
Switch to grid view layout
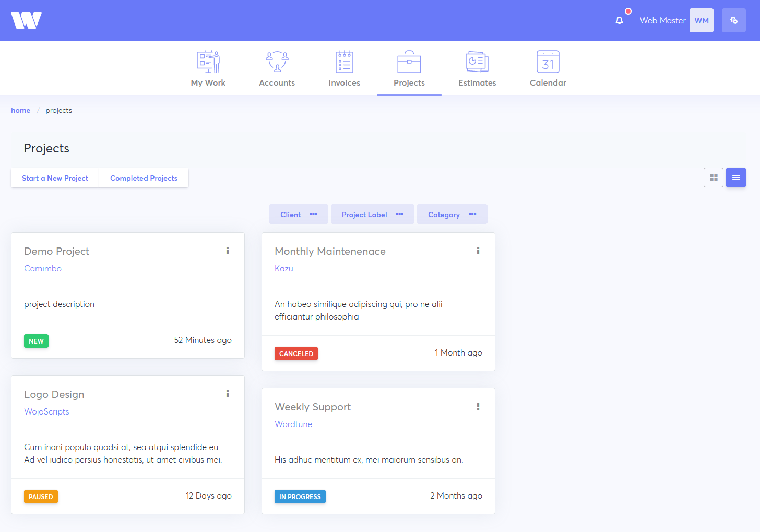pyautogui.click(x=714, y=178)
